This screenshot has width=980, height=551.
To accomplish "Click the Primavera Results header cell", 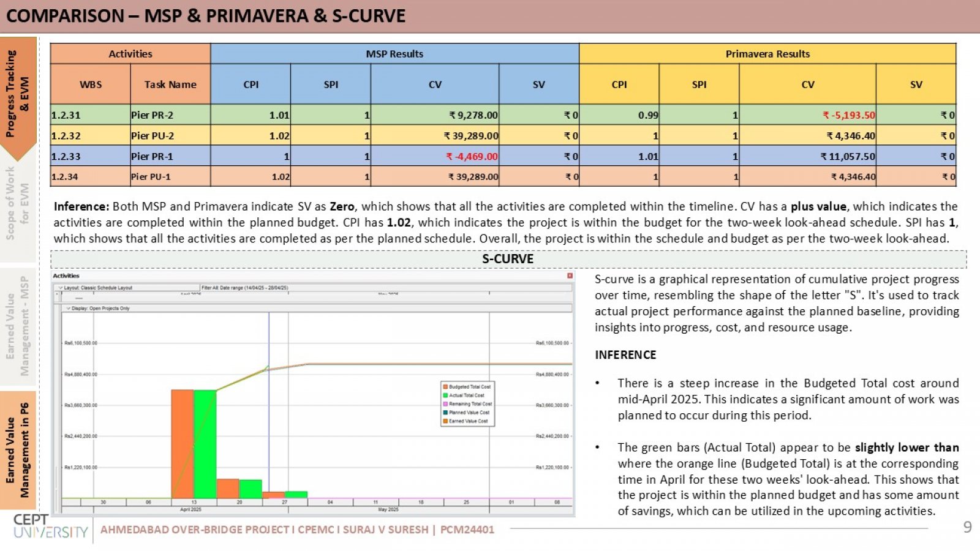I will (767, 54).
